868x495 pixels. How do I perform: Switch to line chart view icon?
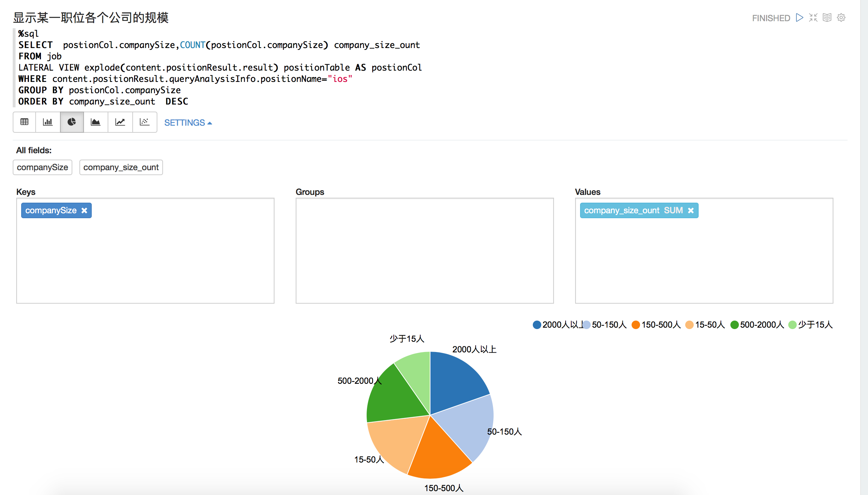pyautogui.click(x=120, y=122)
